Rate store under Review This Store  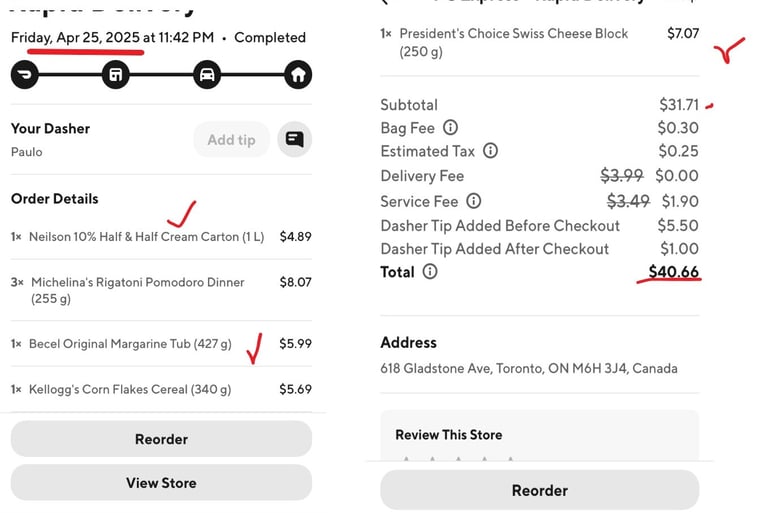[458, 459]
